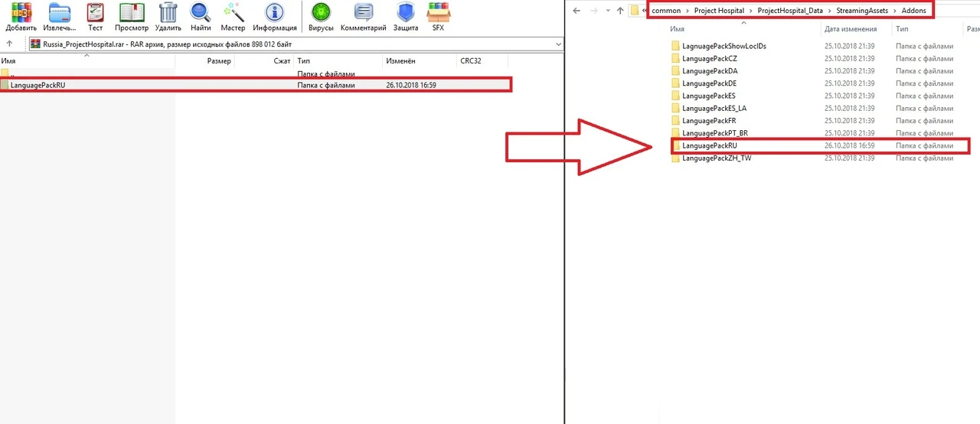This screenshot has height=424, width=980.
Task: Go up one folder in Explorer
Action: coord(620,11)
